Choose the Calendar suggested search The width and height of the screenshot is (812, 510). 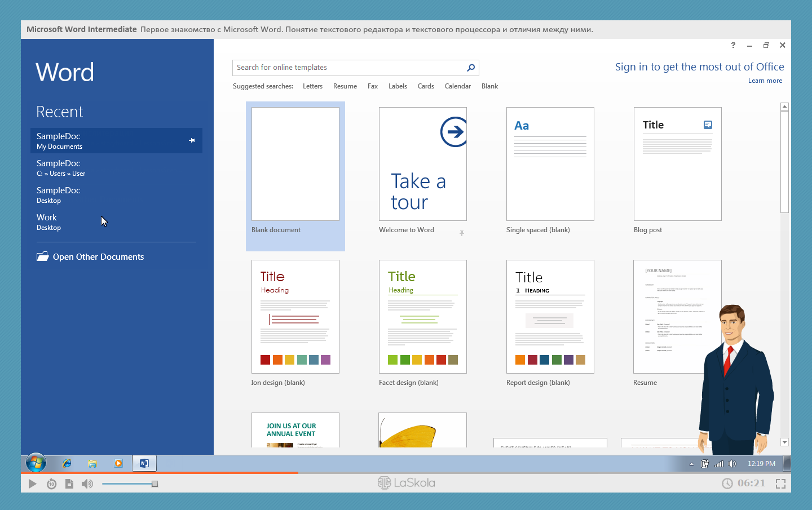coord(457,86)
